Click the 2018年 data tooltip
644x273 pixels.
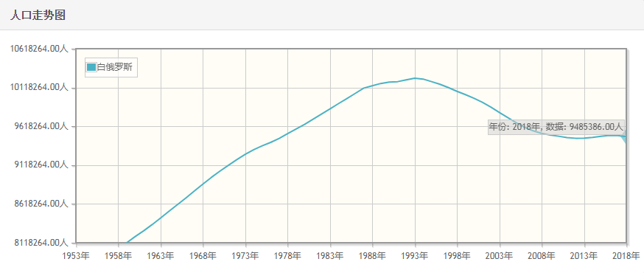556,127
